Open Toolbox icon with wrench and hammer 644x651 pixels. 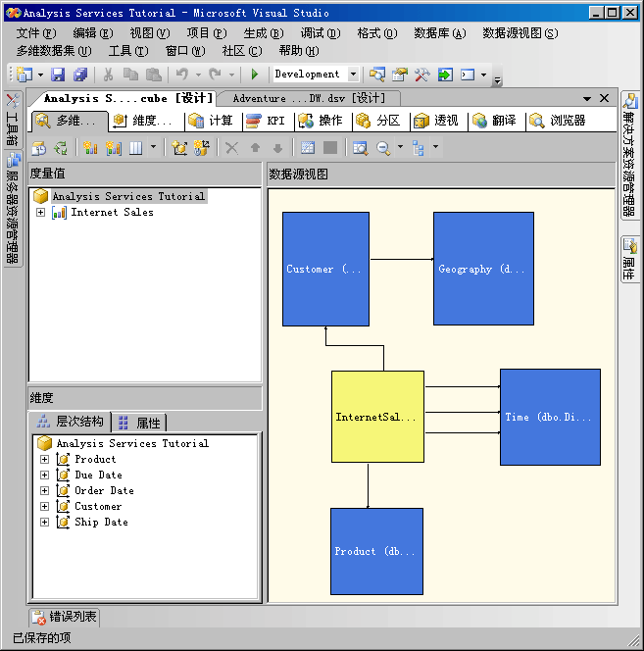point(421,75)
